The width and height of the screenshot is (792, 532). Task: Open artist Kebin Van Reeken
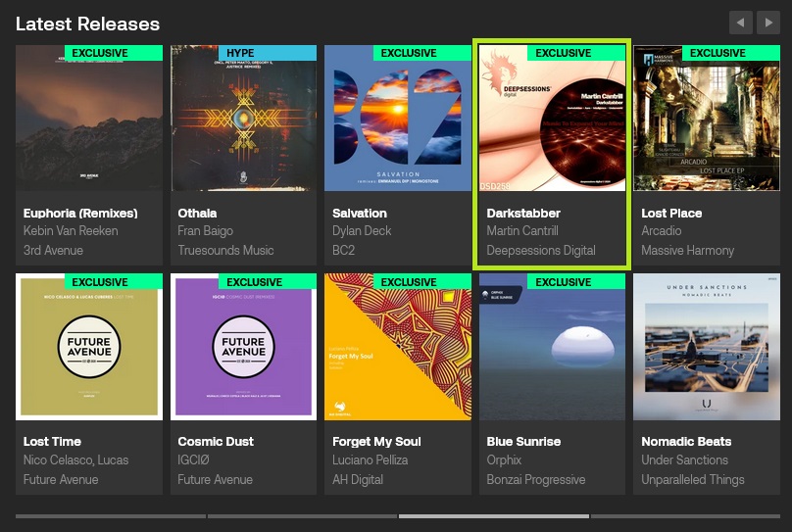(x=71, y=230)
